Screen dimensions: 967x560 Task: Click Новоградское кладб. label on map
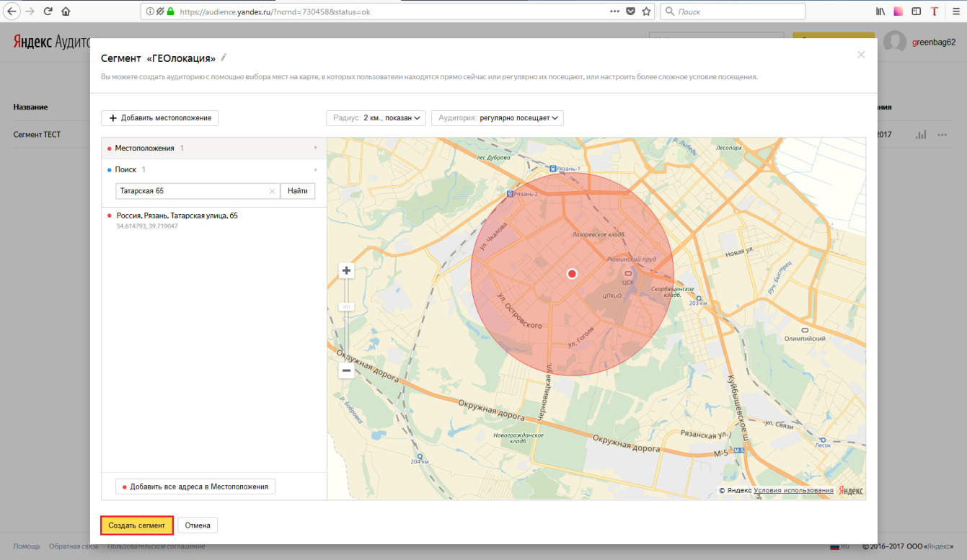coord(518,438)
